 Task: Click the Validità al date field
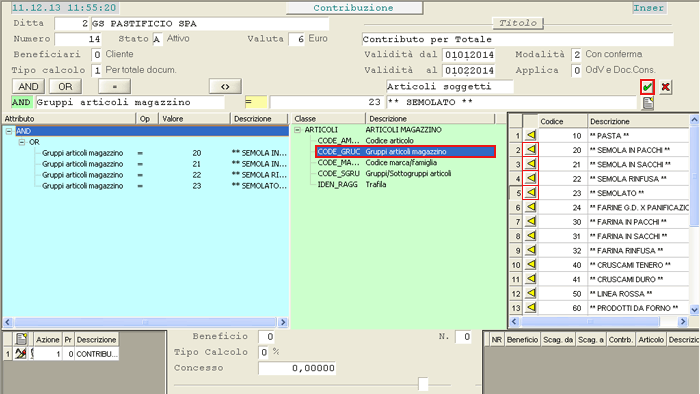click(x=469, y=70)
